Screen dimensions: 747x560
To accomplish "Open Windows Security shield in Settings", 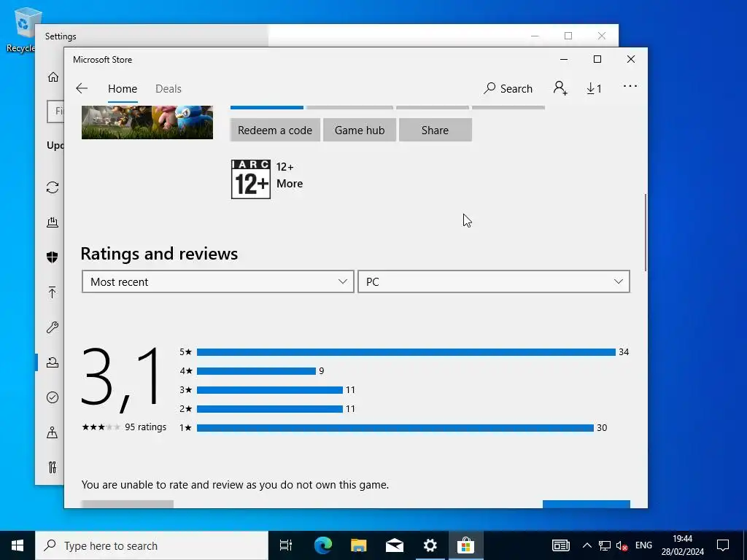I will (53, 257).
